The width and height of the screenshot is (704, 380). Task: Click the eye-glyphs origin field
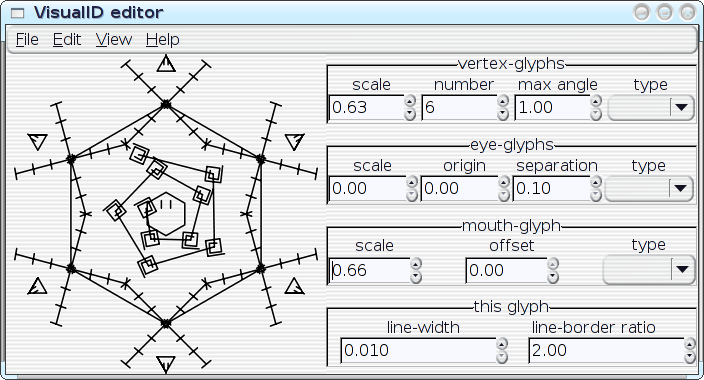click(x=459, y=189)
